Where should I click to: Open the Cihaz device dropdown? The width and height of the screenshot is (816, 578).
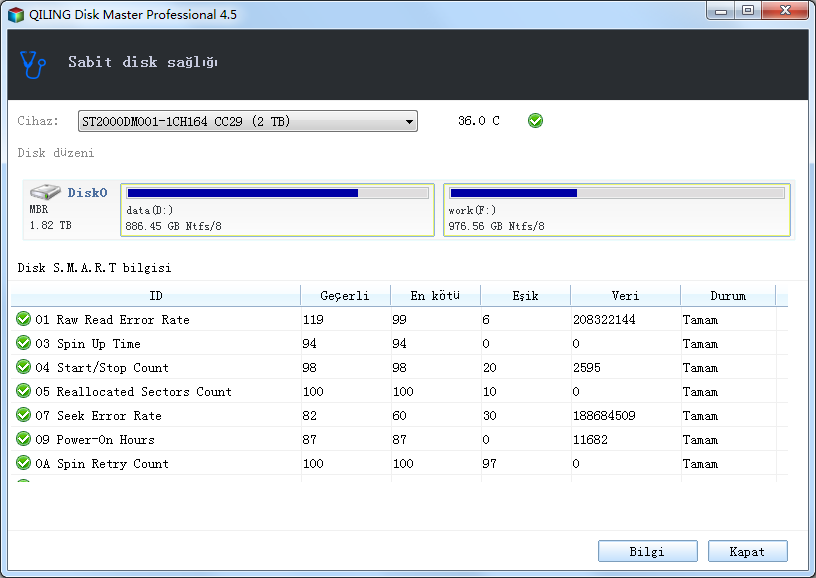(248, 121)
